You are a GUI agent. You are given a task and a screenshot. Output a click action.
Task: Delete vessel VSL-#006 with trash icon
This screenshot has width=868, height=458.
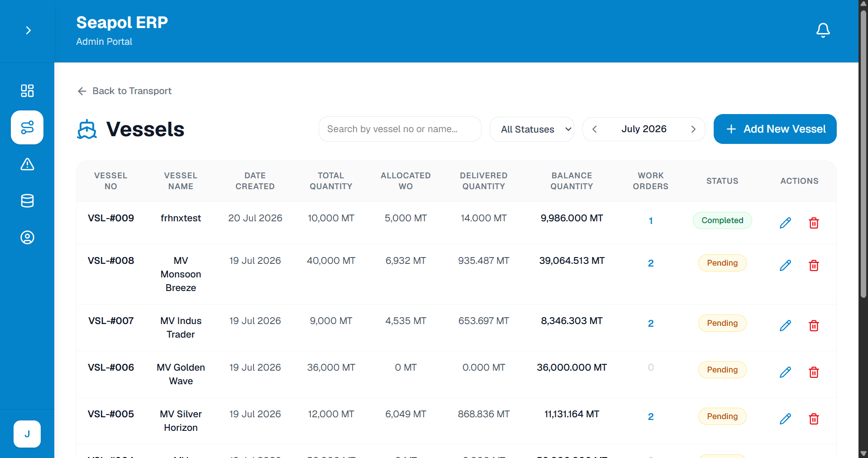click(x=814, y=372)
